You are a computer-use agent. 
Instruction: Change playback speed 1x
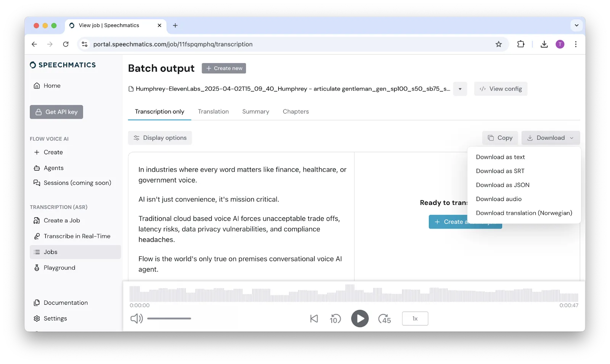click(x=415, y=319)
